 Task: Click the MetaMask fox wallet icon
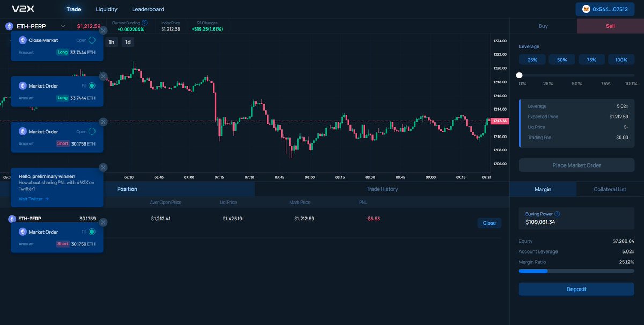(x=587, y=9)
